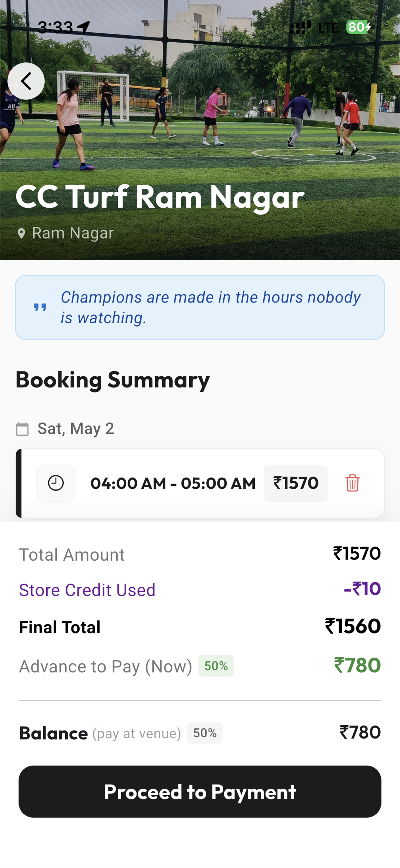Image resolution: width=400 pixels, height=868 pixels.
Task: Tap the CC Turf Ram Nagar title
Action: [x=160, y=197]
